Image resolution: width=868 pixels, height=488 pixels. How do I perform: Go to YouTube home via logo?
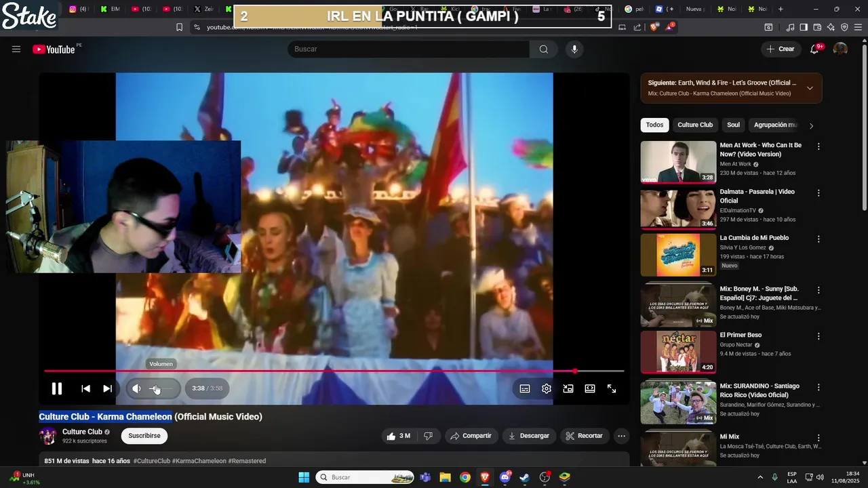(x=54, y=49)
